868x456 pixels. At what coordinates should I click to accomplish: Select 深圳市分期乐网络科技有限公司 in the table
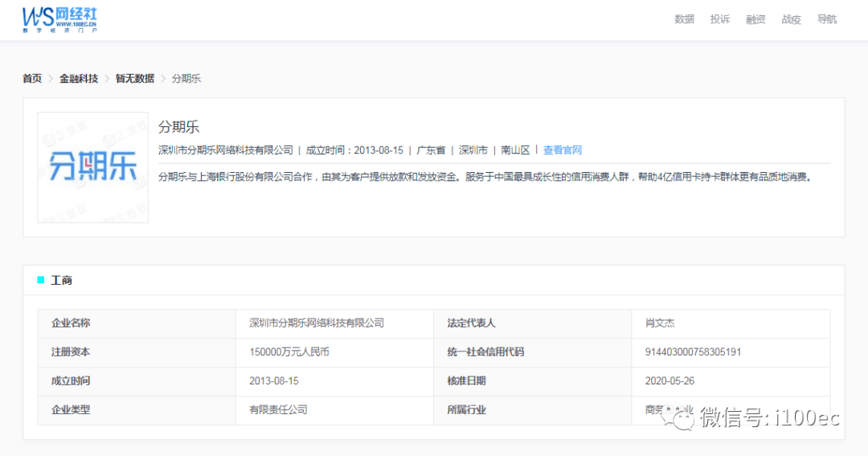(317, 323)
